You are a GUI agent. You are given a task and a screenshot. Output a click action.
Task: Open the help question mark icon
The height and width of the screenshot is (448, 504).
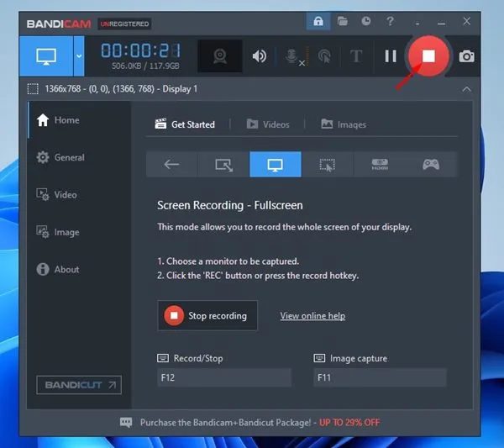[x=390, y=21]
